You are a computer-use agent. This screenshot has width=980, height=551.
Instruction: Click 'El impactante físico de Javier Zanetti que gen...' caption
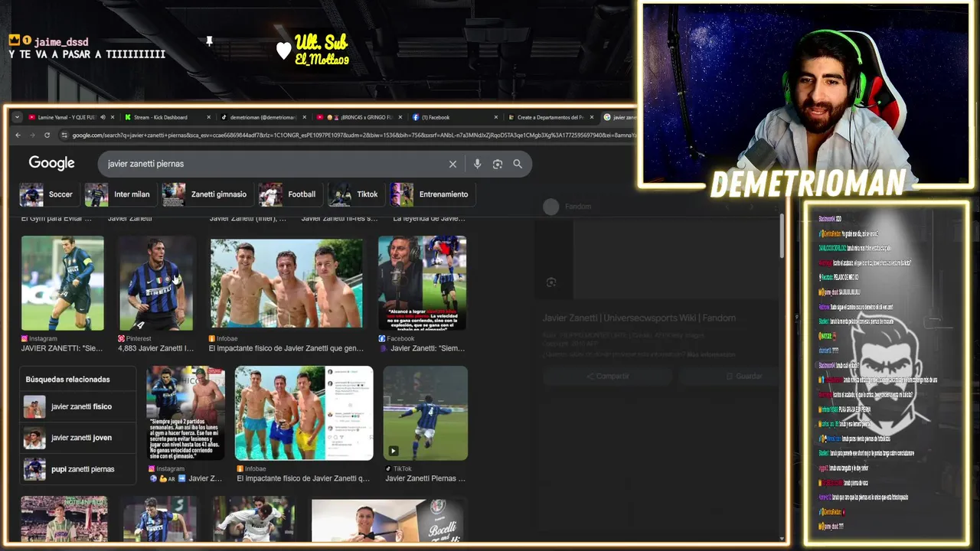(286, 348)
